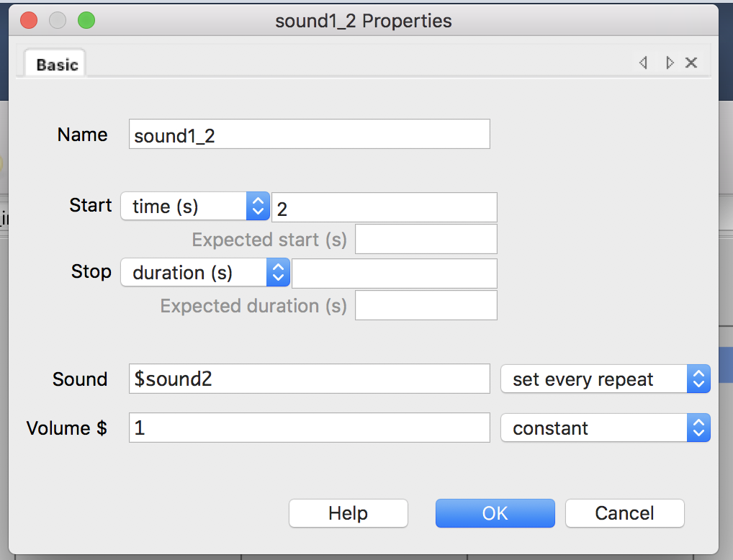The height and width of the screenshot is (560, 733).
Task: Open the Start time (s) dropdown
Action: click(x=194, y=207)
